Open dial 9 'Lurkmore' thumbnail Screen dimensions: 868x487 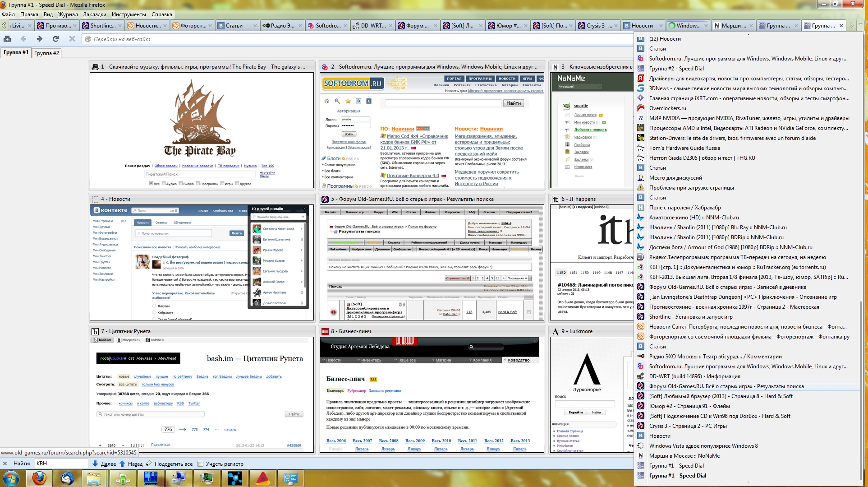[x=592, y=395]
